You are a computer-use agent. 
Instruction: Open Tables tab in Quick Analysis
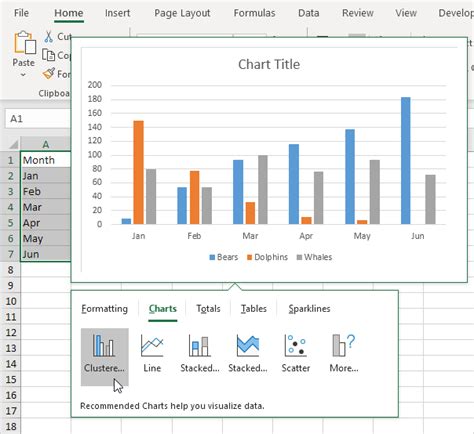click(x=254, y=309)
